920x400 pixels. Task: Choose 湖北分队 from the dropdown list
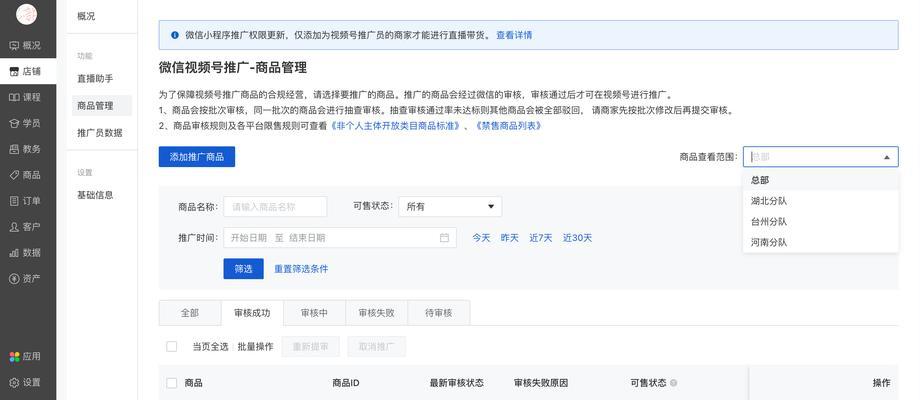click(820, 201)
